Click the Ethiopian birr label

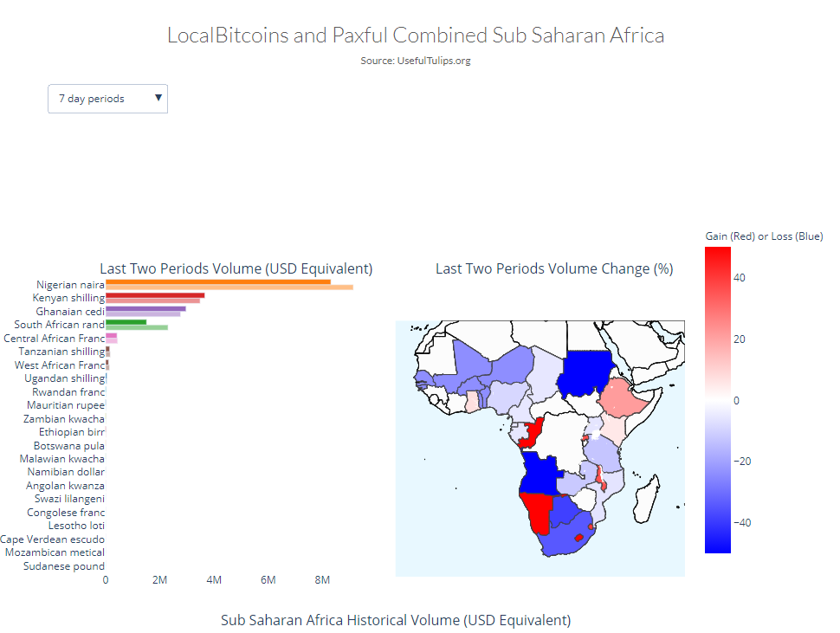click(72, 432)
